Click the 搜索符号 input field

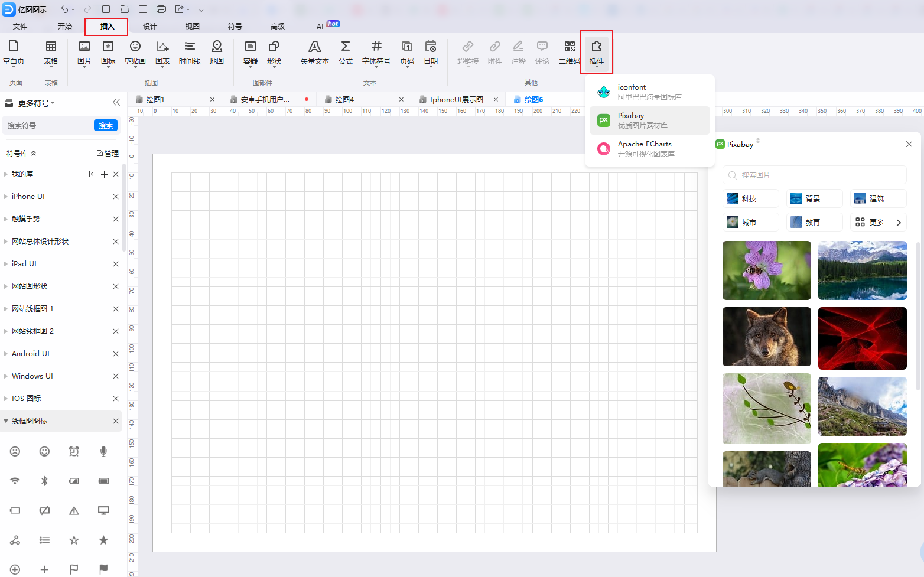pyautogui.click(x=48, y=125)
